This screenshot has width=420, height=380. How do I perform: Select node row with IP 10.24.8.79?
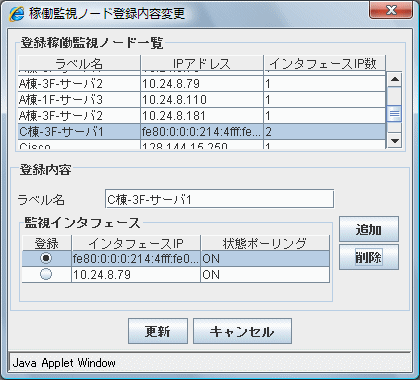[202, 84]
